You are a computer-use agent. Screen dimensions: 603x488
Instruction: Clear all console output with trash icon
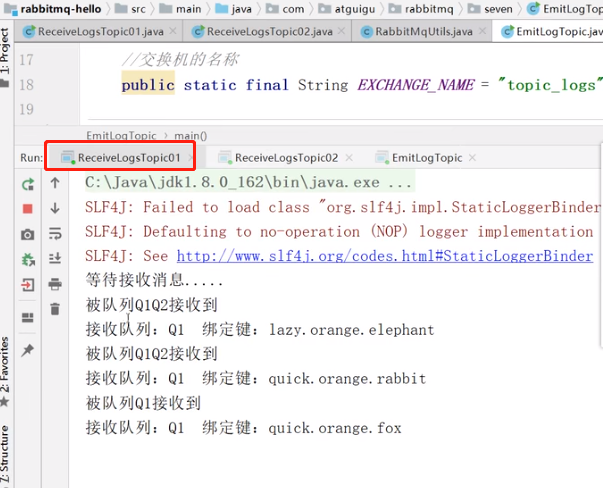pos(55,309)
